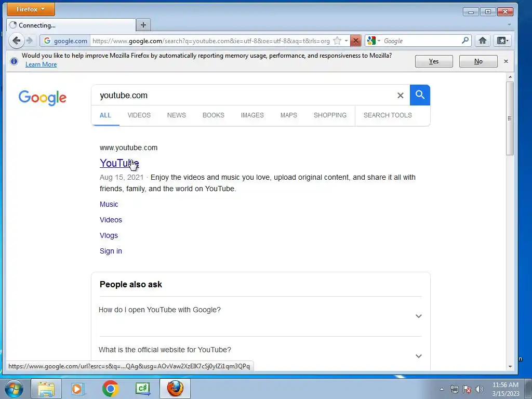Click the scrollbar up arrow
The height and width of the screenshot is (399, 532).
(x=510, y=77)
